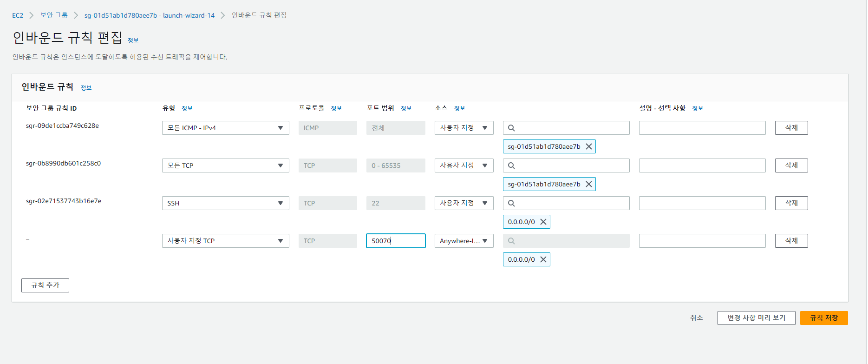Open the Anywhere-I… source dropdown

coord(464,241)
